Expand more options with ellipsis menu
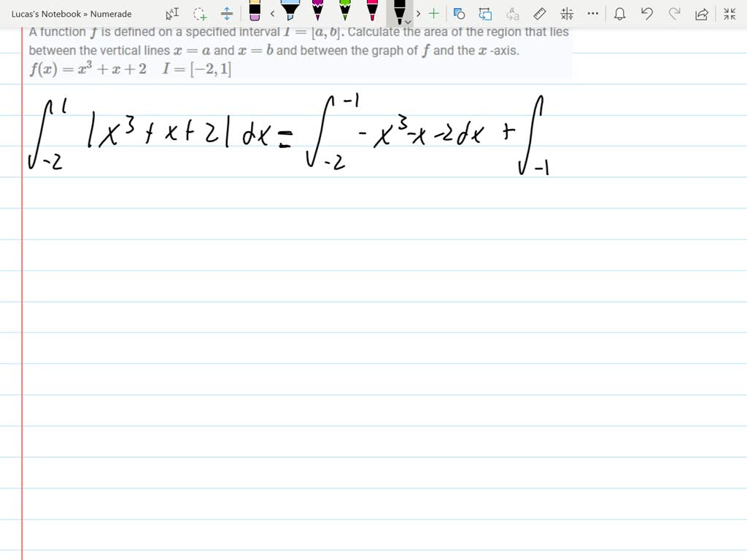Viewport: 747px width, 560px height. click(x=592, y=13)
